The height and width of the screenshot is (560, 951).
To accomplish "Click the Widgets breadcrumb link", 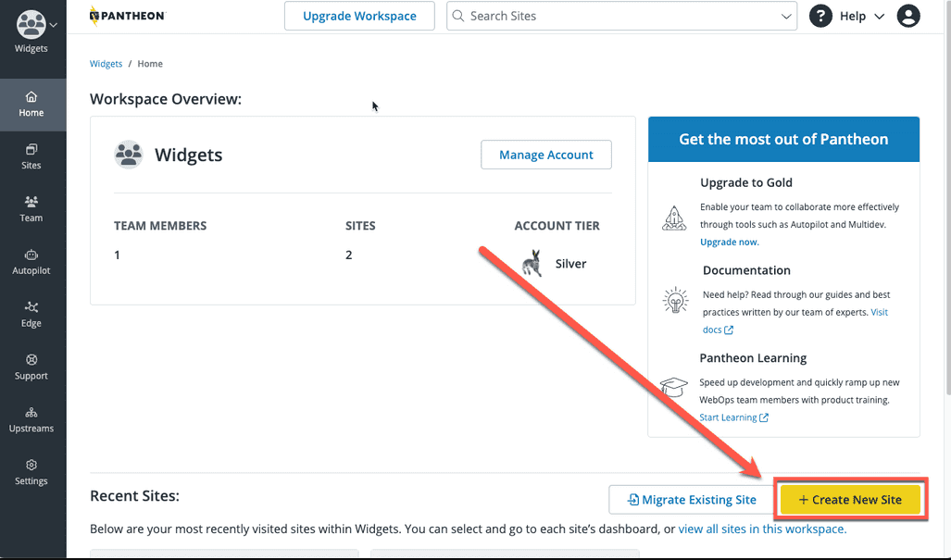I will (x=106, y=64).
